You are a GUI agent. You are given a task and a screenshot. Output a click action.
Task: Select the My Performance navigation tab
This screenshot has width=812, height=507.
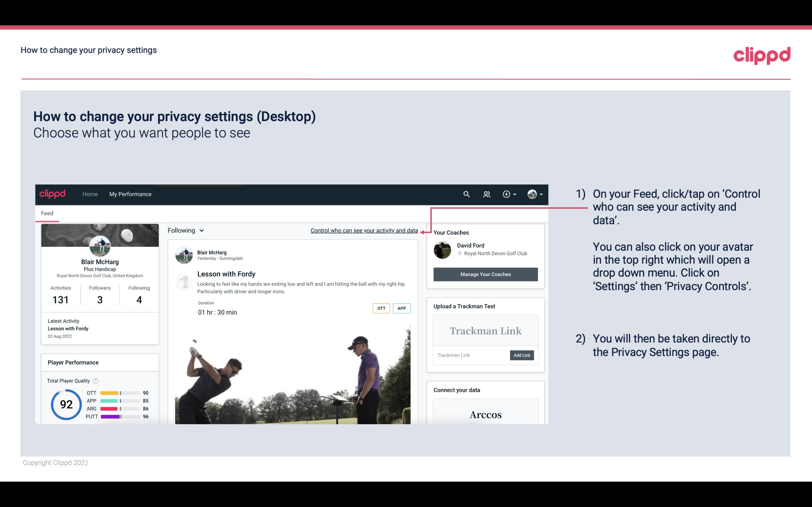click(x=130, y=194)
